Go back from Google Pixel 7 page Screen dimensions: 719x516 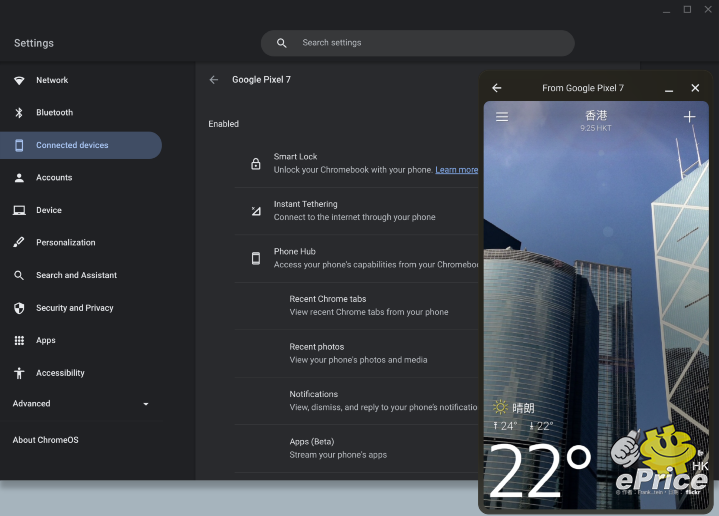click(214, 80)
